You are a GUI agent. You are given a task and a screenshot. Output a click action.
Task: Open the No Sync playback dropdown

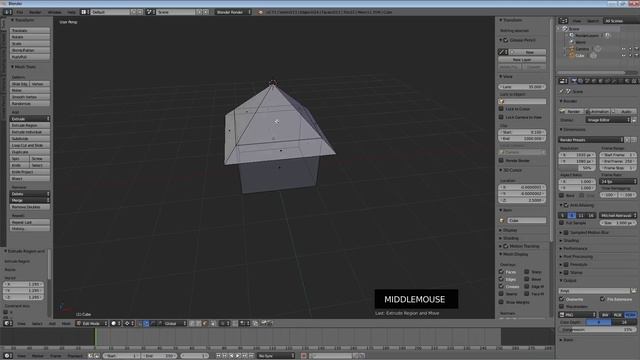click(x=276, y=356)
